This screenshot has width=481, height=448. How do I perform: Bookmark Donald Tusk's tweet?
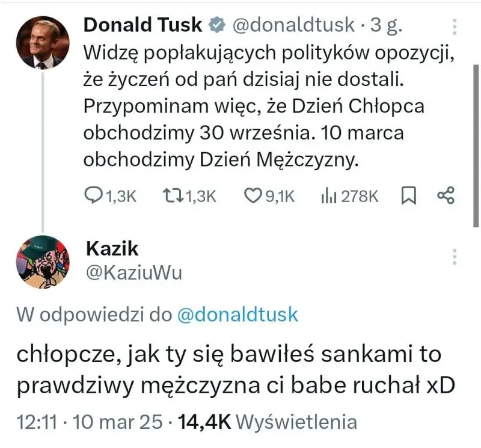[x=408, y=195]
